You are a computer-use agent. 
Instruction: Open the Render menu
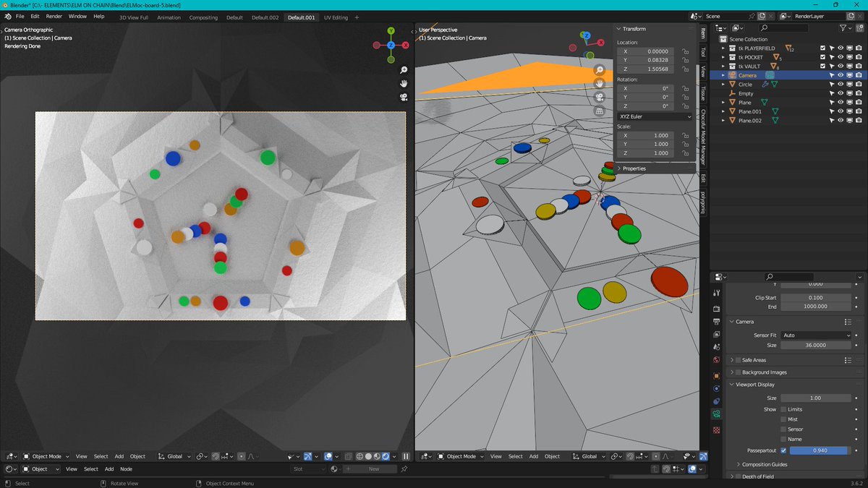pos(54,16)
